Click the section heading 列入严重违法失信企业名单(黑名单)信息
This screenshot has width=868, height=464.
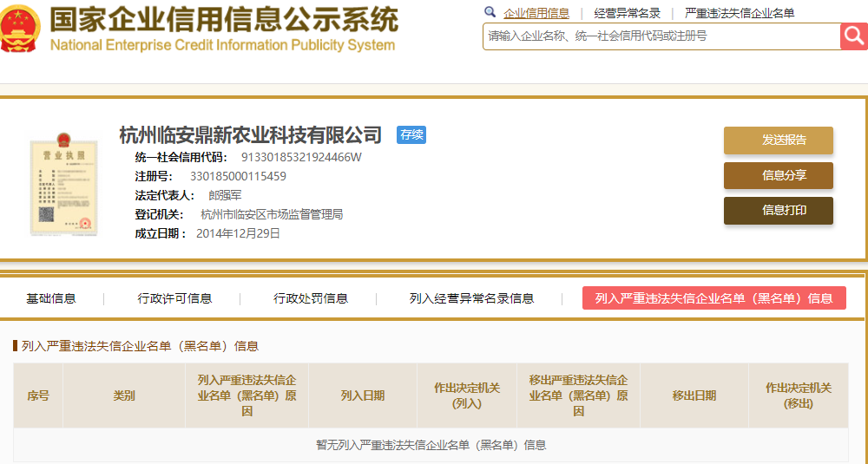[x=140, y=347]
